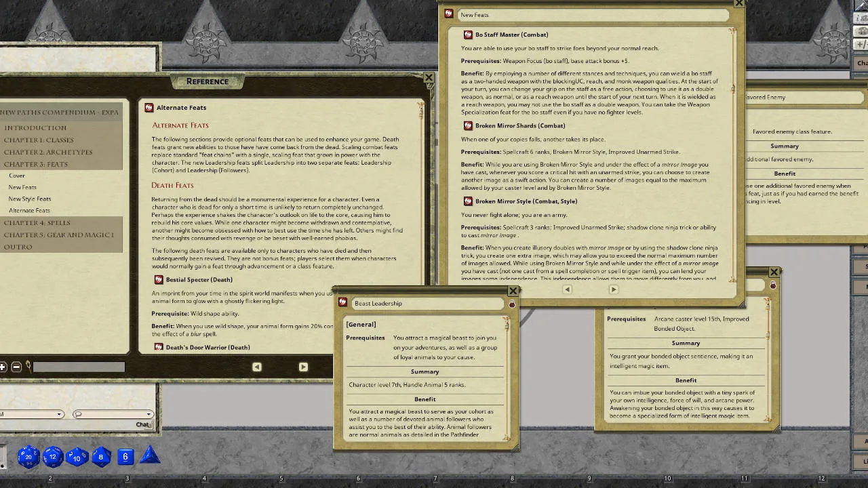Viewport: 868px width, 488px height.
Task: Close the New Feats window
Action: [739, 3]
